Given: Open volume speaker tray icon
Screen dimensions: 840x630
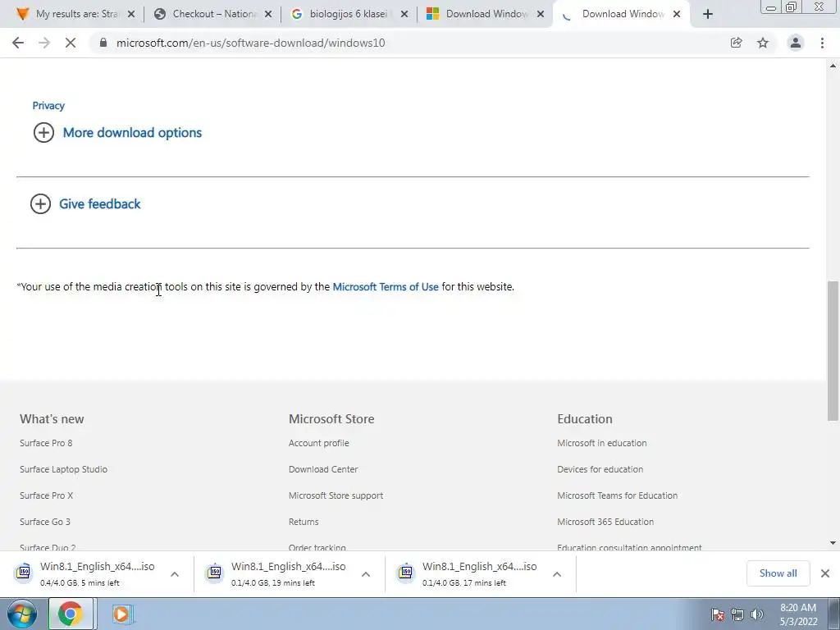Looking at the screenshot, I should point(756,614).
